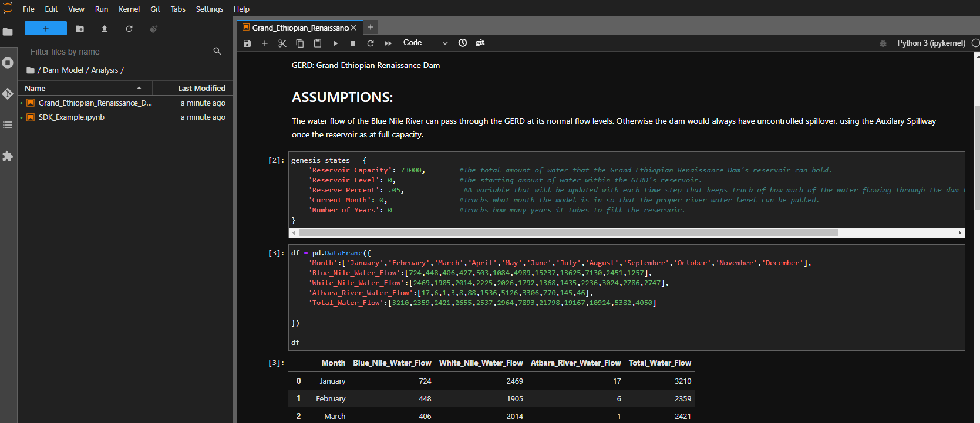The width and height of the screenshot is (980, 423).
Task: Restart the kernel
Action: [371, 43]
